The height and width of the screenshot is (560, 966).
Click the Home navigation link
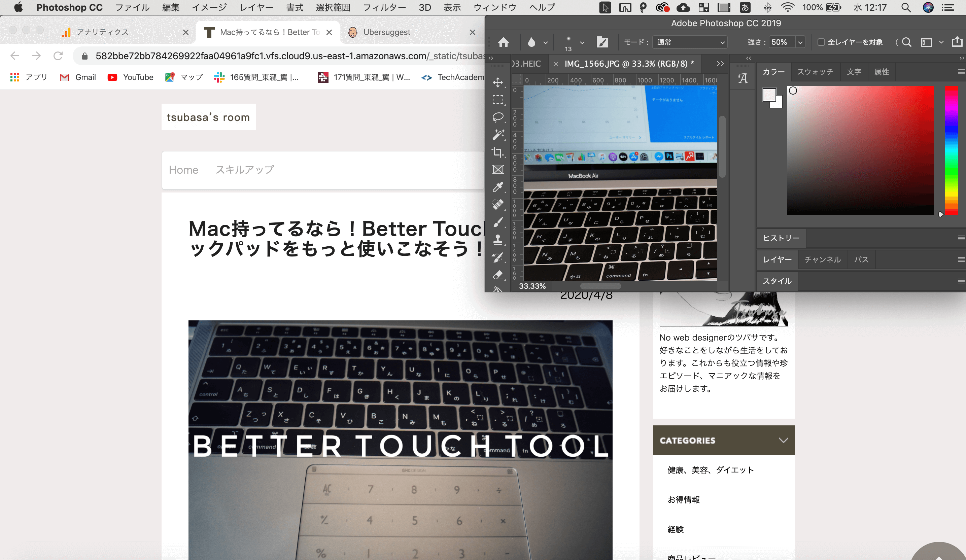[x=184, y=170]
